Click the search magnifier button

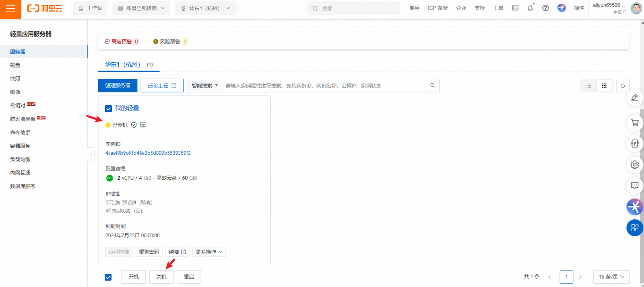[433, 86]
